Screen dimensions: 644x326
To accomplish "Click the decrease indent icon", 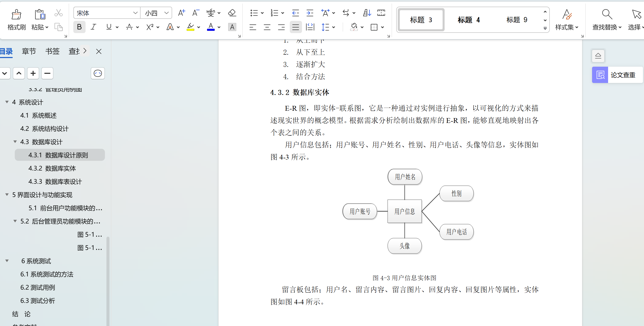I will tap(295, 13).
